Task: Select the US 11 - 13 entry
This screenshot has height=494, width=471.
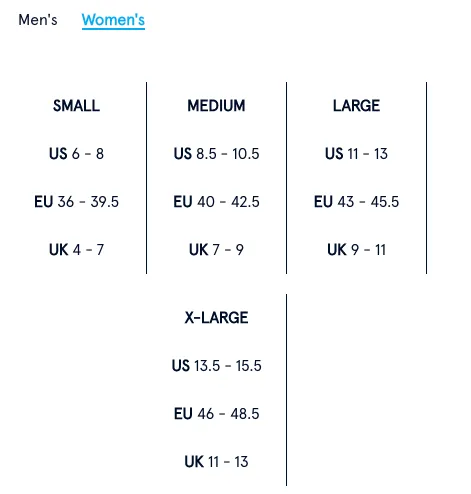Action: (356, 154)
